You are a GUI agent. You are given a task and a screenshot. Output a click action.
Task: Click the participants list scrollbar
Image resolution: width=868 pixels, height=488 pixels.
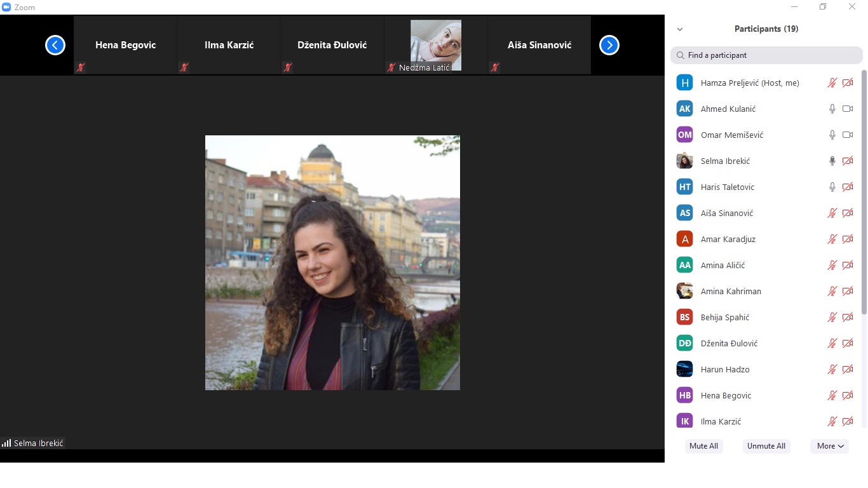864,191
